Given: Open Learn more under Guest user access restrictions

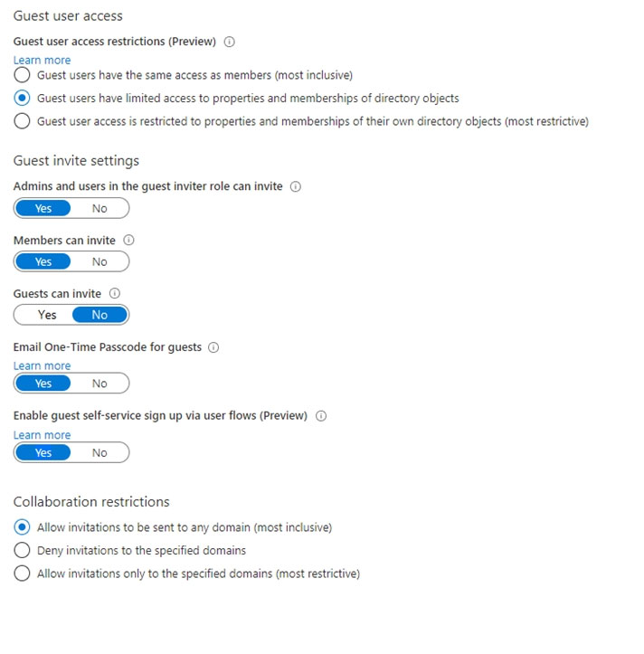Looking at the screenshot, I should [42, 61].
